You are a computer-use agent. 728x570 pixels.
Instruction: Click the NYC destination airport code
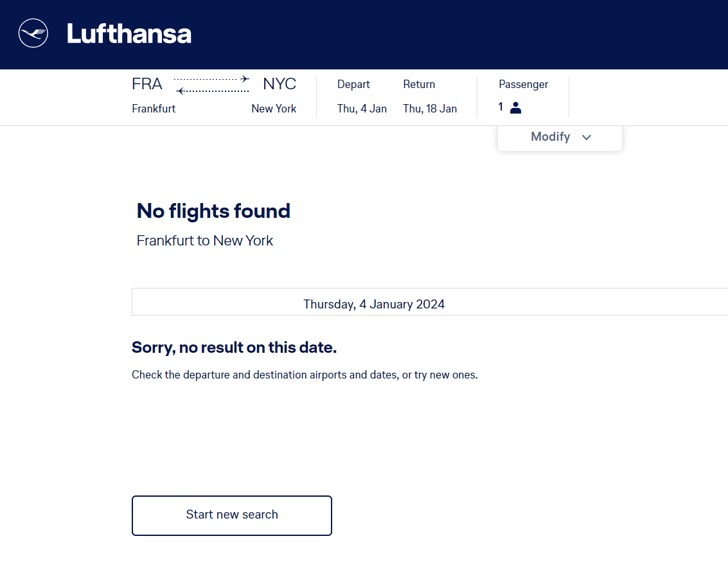280,84
